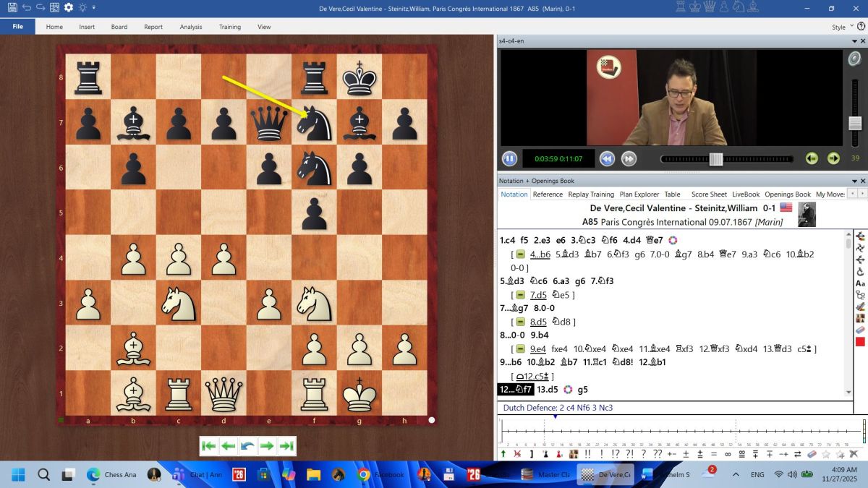Jump to start of game below board

coord(209,446)
